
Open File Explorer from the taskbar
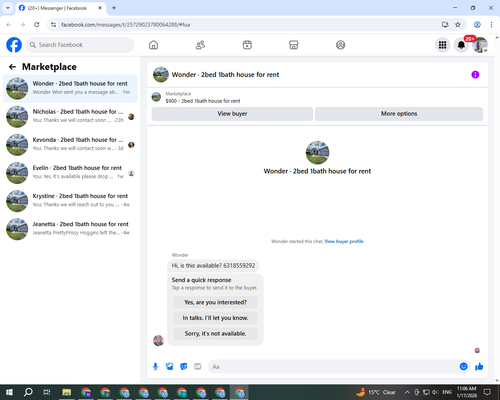pyautogui.click(x=67, y=392)
